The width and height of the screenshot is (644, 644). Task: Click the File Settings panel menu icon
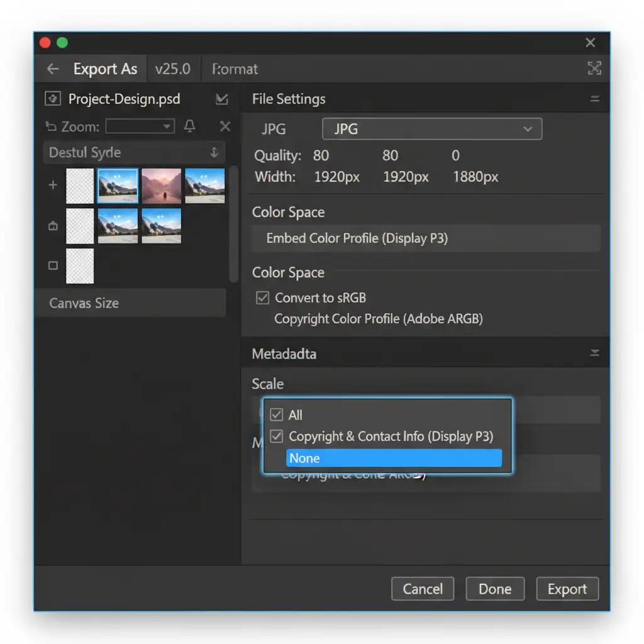[x=594, y=99]
